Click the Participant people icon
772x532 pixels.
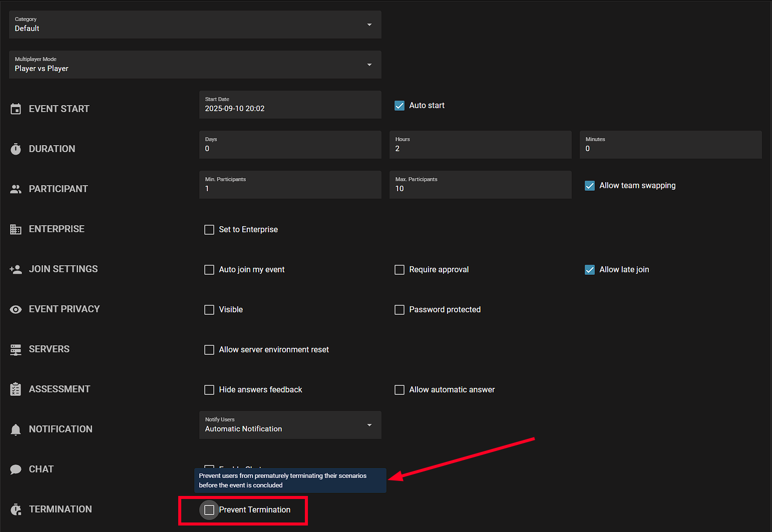coord(16,189)
